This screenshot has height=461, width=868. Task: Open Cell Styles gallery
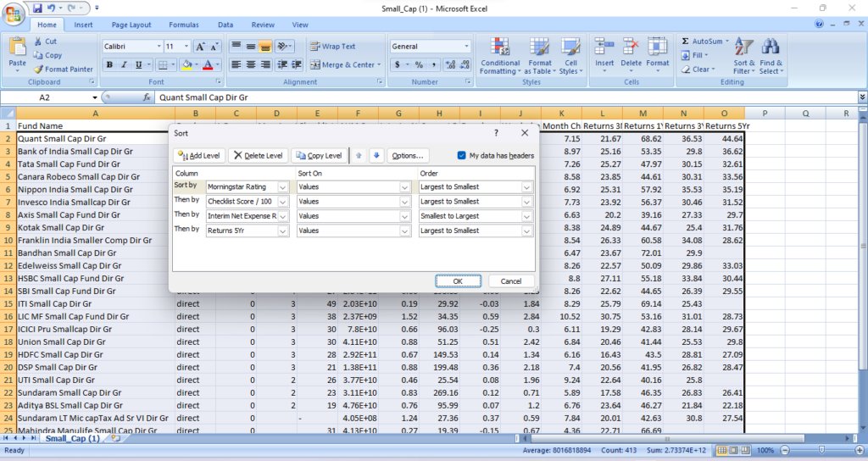570,56
